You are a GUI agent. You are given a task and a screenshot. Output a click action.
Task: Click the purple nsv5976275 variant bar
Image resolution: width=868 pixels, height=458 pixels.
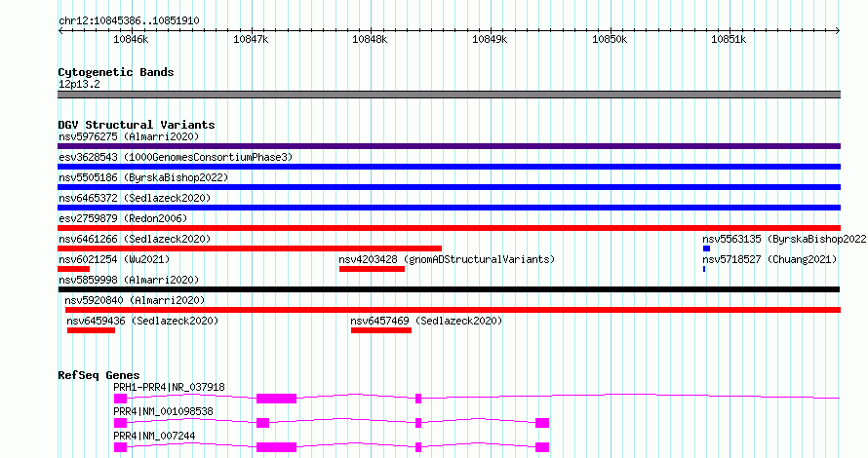coord(449,146)
